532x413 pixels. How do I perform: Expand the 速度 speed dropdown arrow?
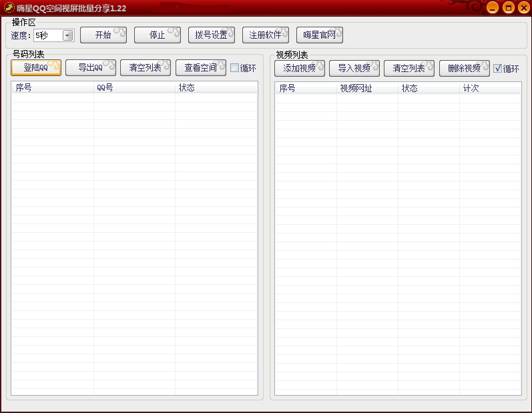68,35
